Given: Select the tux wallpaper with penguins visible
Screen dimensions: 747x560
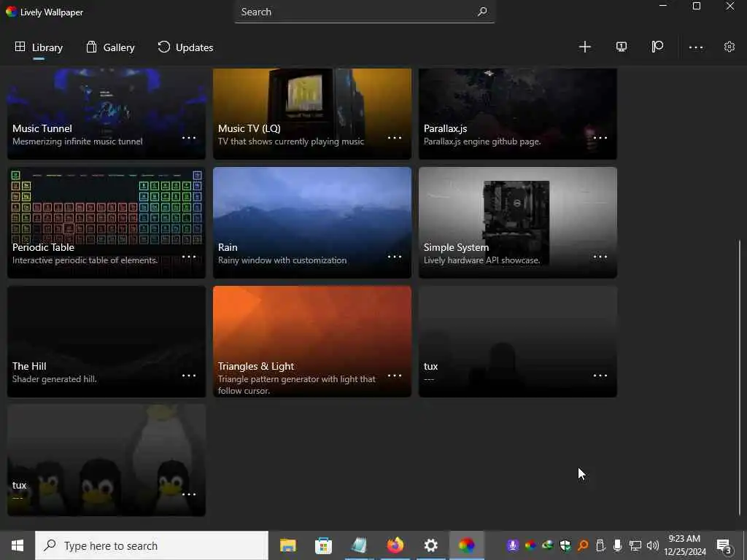Looking at the screenshot, I should tap(107, 460).
